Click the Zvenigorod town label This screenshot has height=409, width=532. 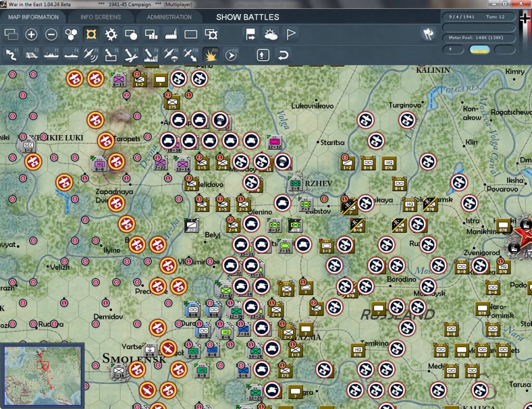[x=482, y=253]
